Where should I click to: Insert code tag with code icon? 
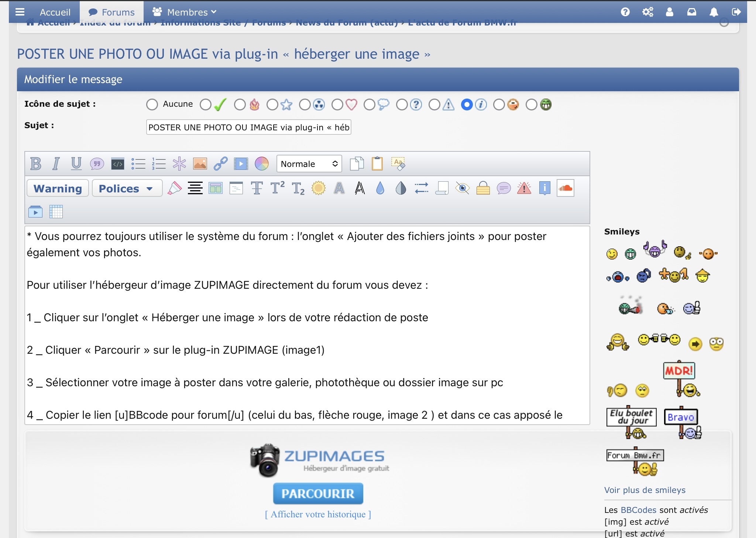(118, 164)
